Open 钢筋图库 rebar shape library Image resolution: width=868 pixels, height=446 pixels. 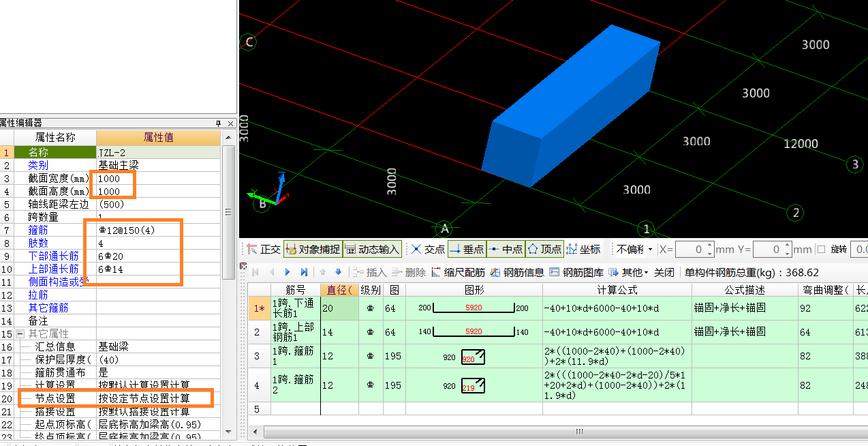(576, 272)
